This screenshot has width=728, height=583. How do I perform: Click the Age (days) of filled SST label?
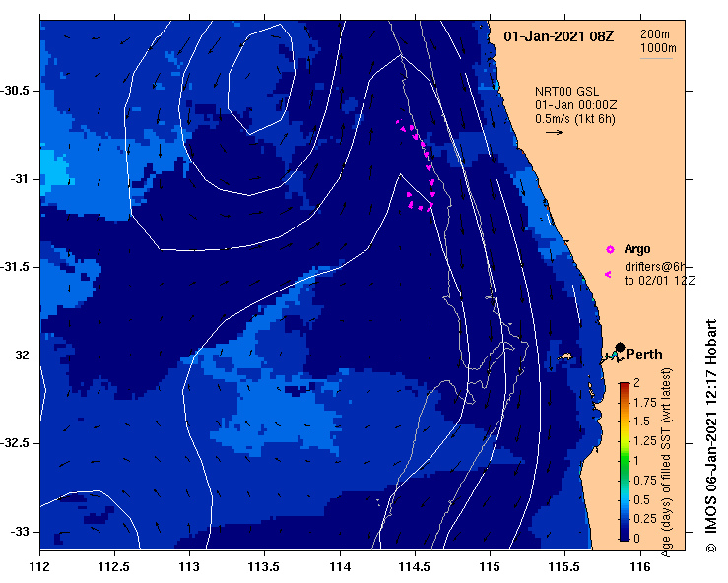pos(666,463)
